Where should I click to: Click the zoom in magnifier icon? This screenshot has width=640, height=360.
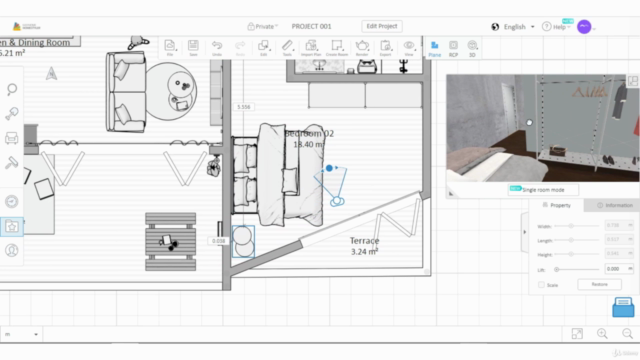point(602,334)
